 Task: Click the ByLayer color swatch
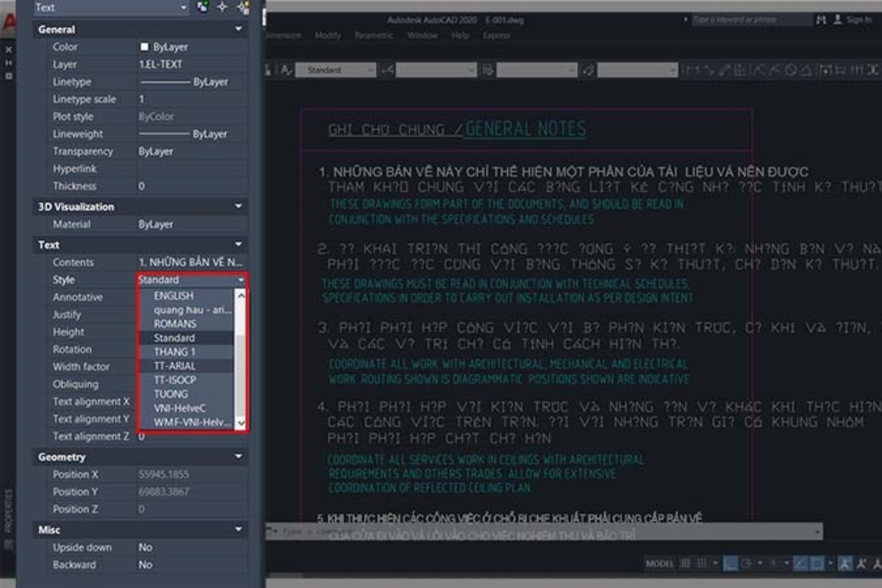coord(144,47)
